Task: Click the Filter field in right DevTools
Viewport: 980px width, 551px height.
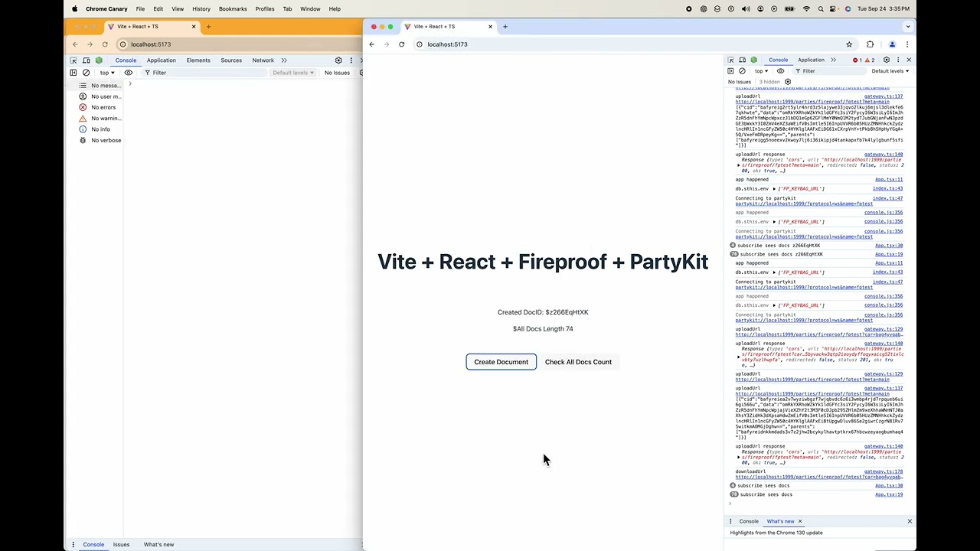Action: click(831, 71)
